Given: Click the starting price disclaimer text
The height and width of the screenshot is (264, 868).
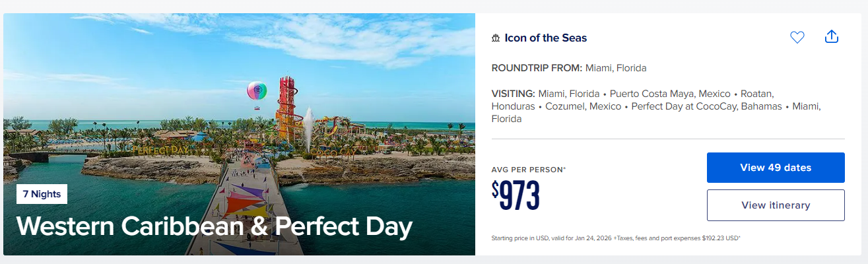Looking at the screenshot, I should (x=616, y=238).
